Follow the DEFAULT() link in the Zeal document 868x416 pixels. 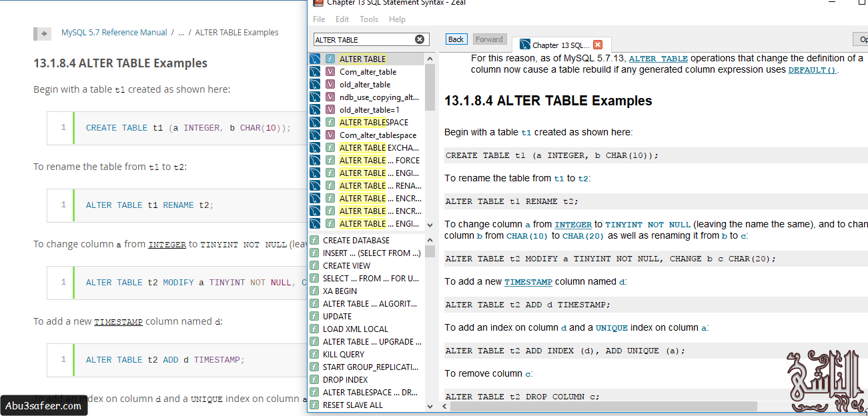tap(812, 69)
